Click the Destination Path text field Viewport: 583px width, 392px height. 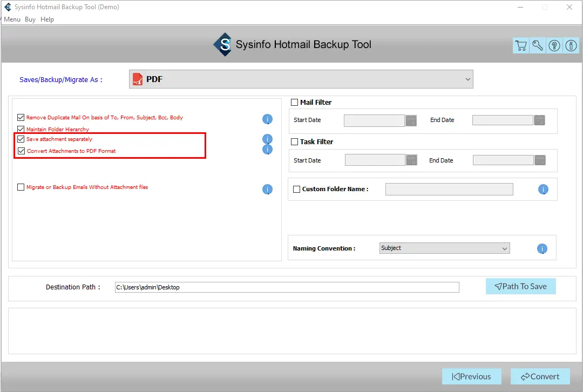(287, 287)
